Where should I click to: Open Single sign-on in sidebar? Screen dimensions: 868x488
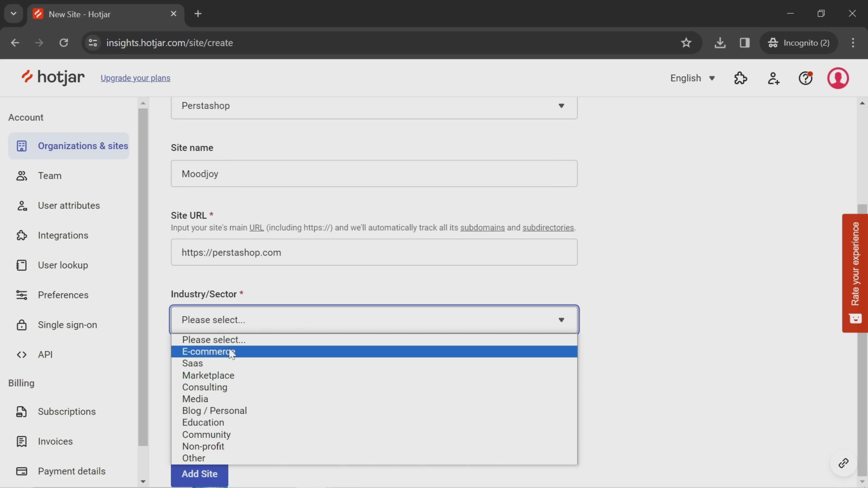click(x=69, y=325)
